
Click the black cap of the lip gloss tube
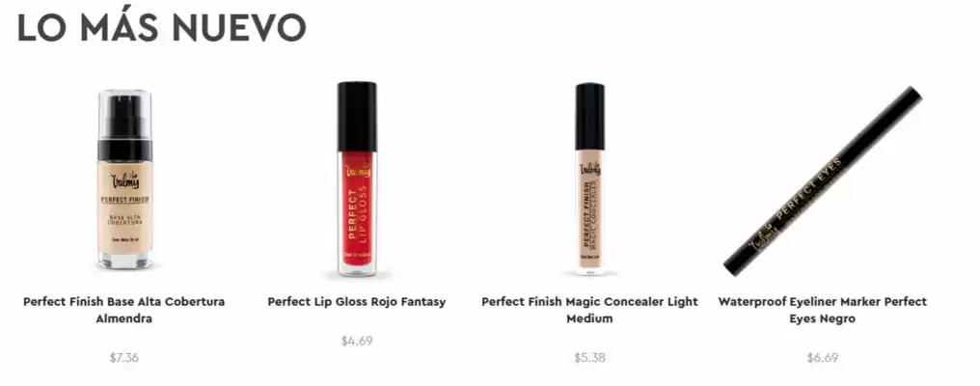click(x=357, y=117)
